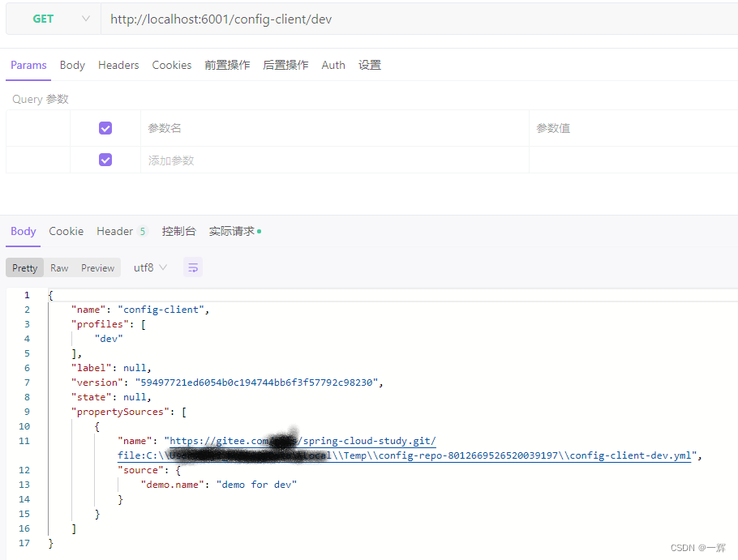Select the response Body tab

(x=23, y=231)
